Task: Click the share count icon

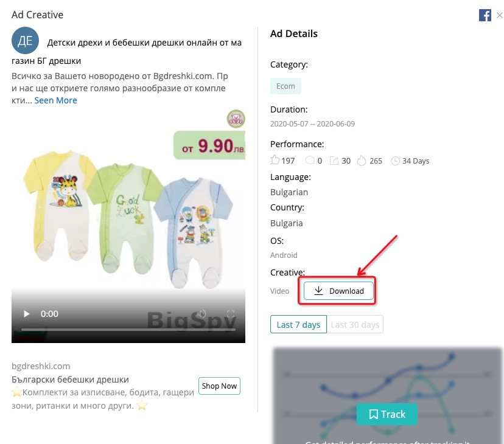Action: point(334,161)
